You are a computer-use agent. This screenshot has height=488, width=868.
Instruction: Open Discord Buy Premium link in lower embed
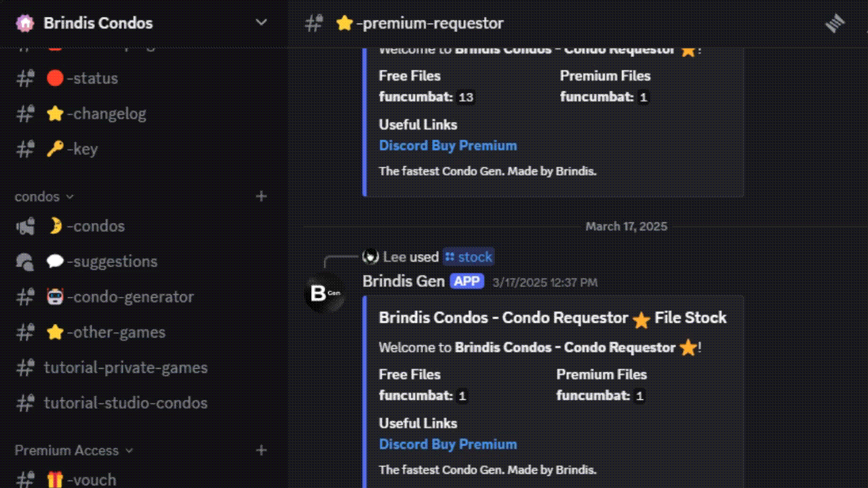coord(448,444)
